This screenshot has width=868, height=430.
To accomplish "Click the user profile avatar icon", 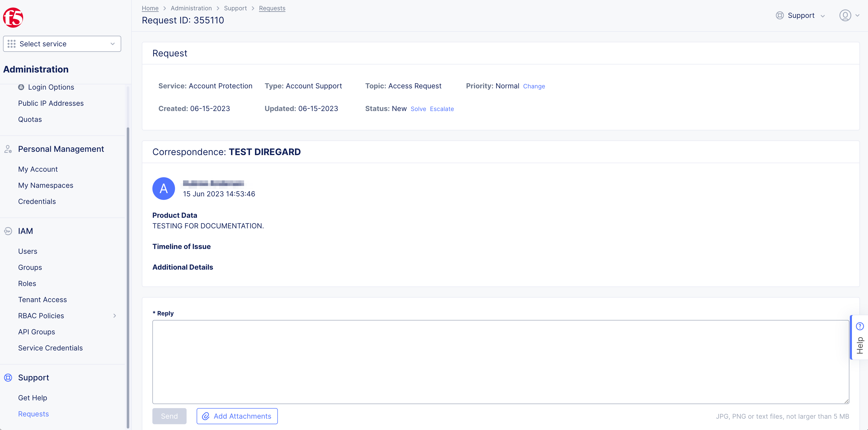I will (x=845, y=16).
